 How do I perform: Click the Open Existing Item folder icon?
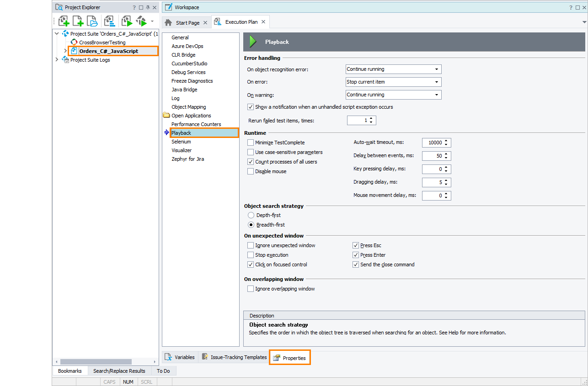coord(92,21)
